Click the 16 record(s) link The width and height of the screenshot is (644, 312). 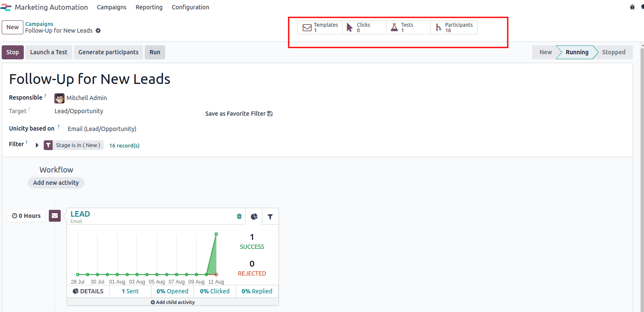tap(124, 145)
